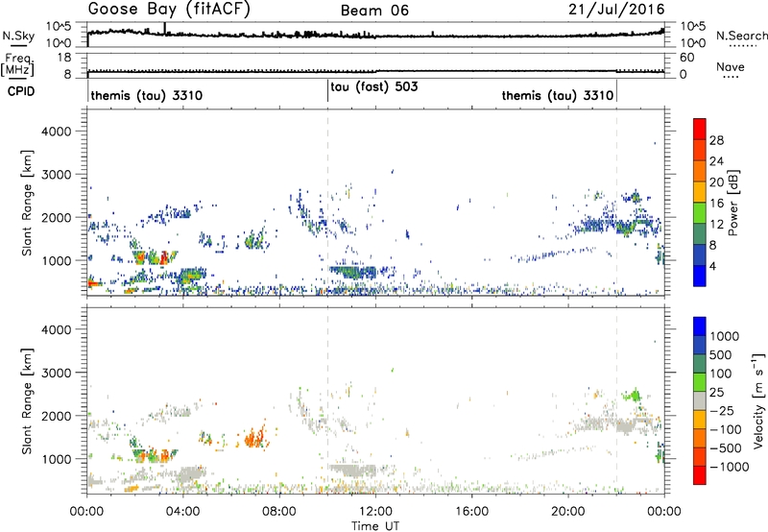The width and height of the screenshot is (768, 532).
Task: Click the 'Power [dB]' colorbar title
Action: tap(733, 203)
